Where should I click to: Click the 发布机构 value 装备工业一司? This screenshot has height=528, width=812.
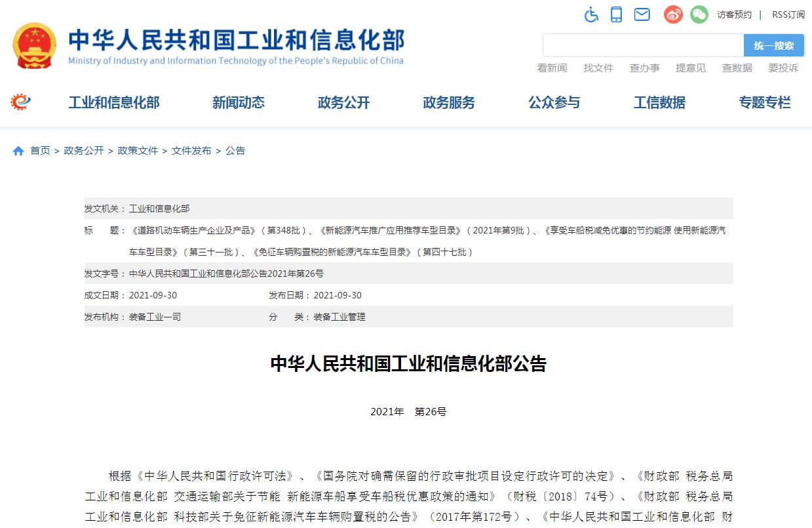coord(155,317)
